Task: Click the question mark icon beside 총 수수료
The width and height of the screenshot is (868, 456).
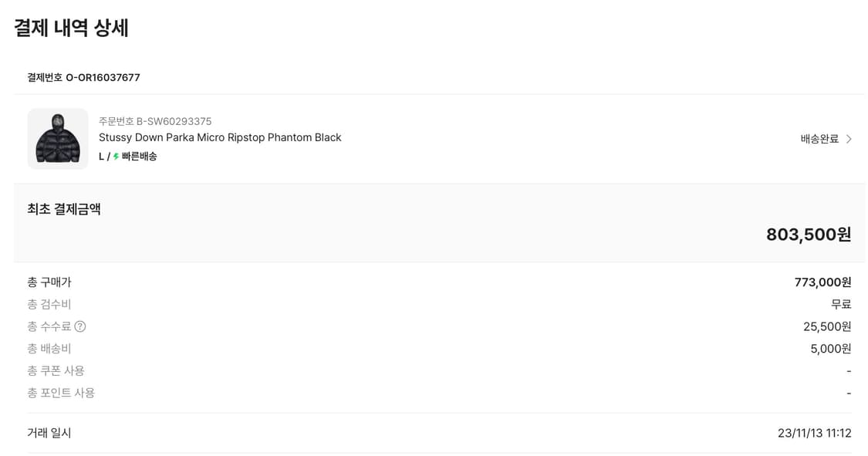Action: (x=80, y=326)
